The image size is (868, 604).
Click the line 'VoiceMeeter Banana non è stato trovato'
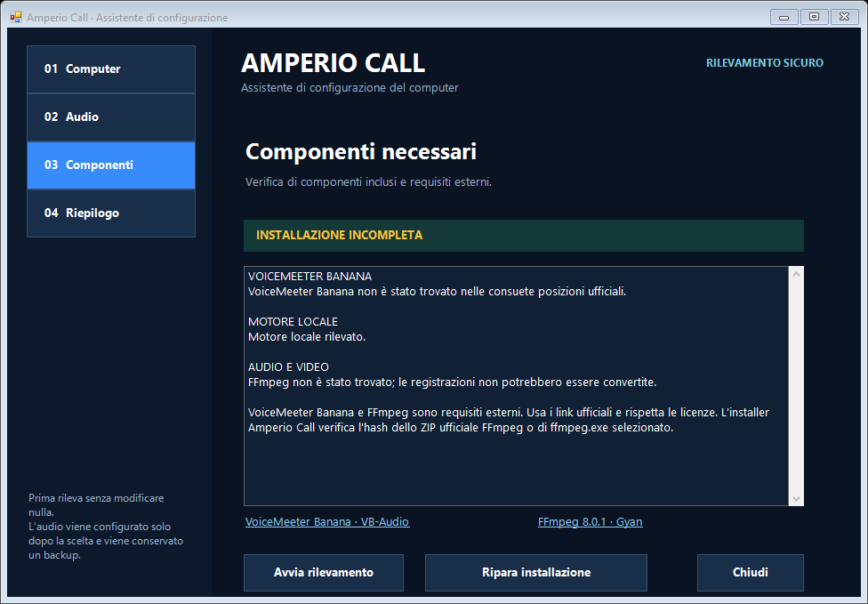coord(438,291)
